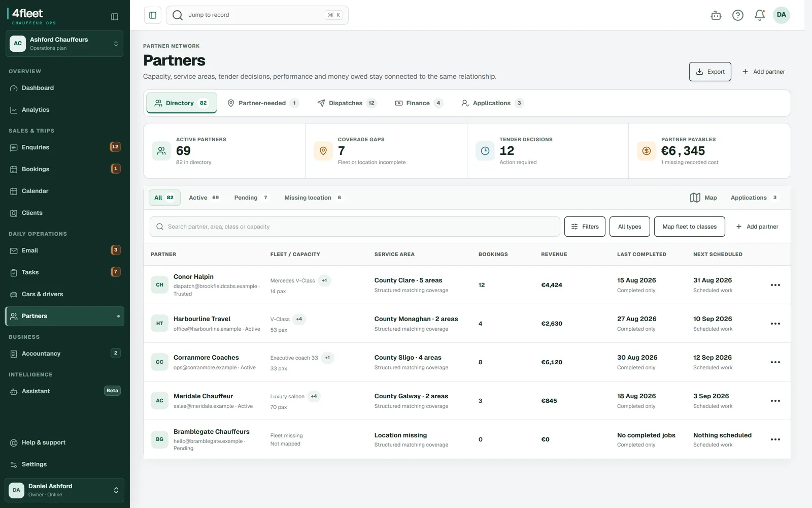Open Help & support
This screenshot has height=508, width=812.
click(x=64, y=442)
